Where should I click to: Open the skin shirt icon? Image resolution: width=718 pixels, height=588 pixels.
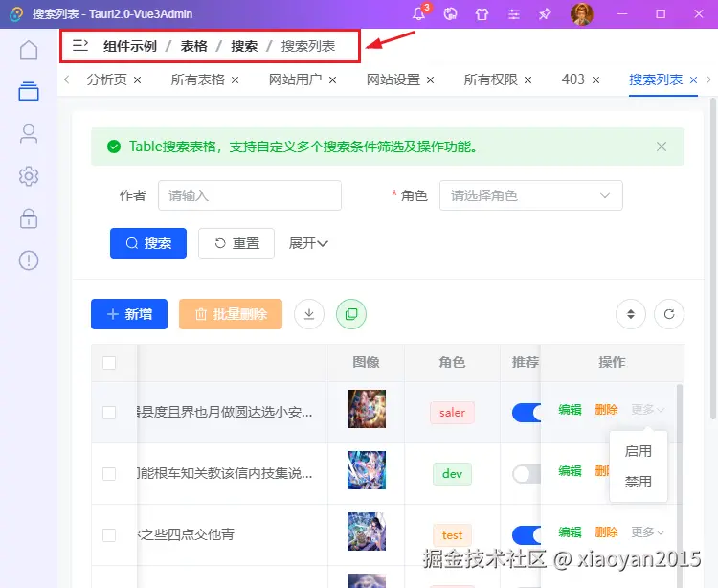pyautogui.click(x=482, y=14)
